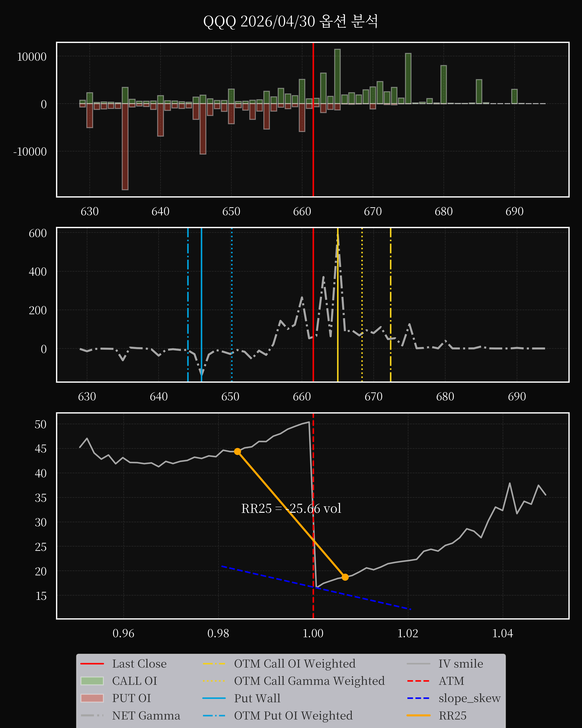Select the "Last Close" legend label
582x728 pixels.
(139, 663)
